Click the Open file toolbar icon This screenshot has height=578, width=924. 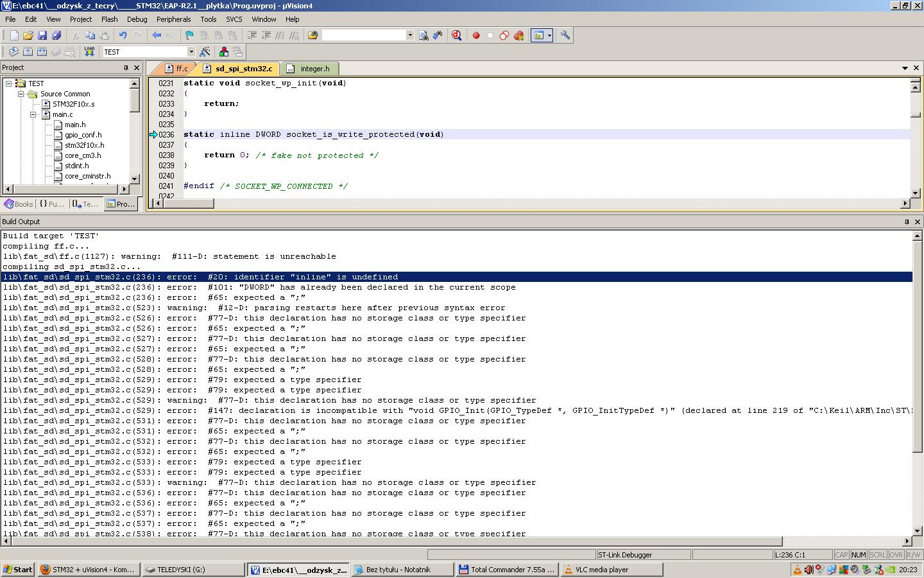pos(28,35)
